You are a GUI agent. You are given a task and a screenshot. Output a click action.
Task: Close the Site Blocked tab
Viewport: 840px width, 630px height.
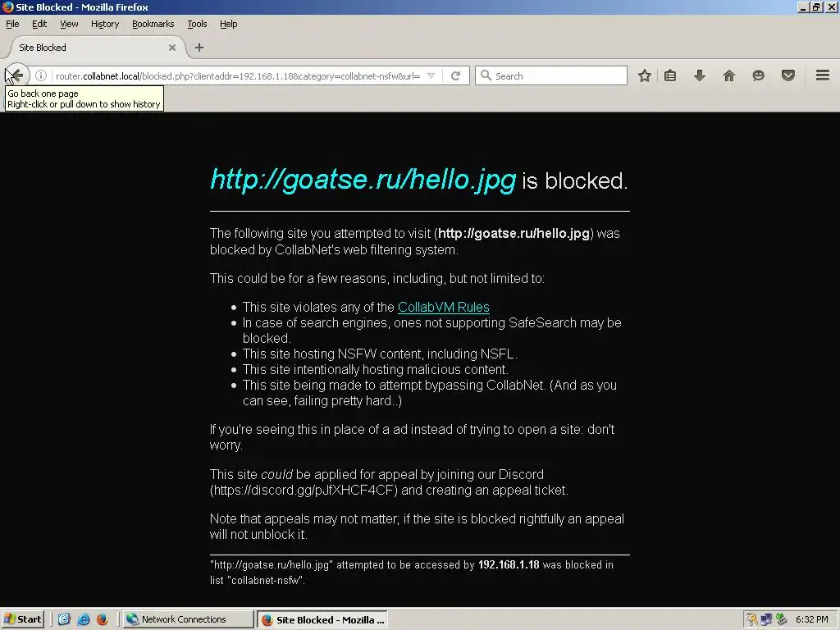(172, 48)
